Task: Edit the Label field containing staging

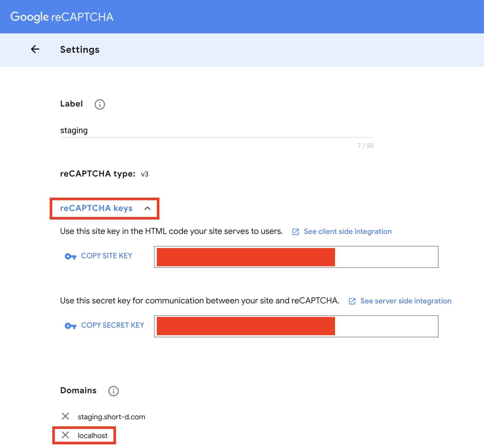Action: click(x=217, y=130)
